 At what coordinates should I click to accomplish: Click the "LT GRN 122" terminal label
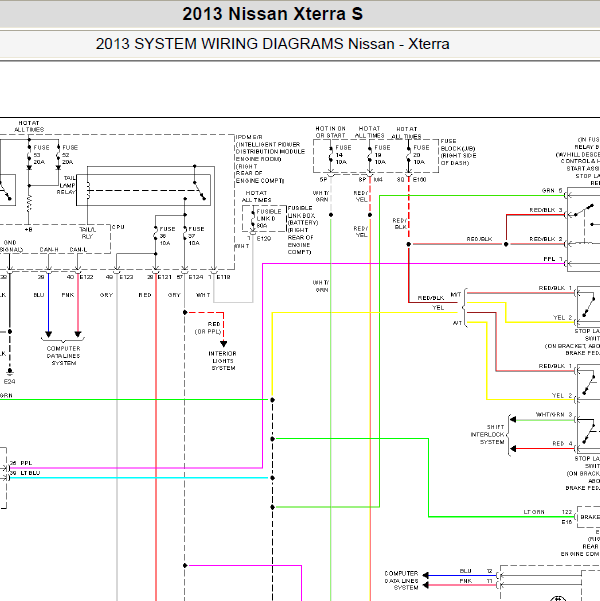547,512
